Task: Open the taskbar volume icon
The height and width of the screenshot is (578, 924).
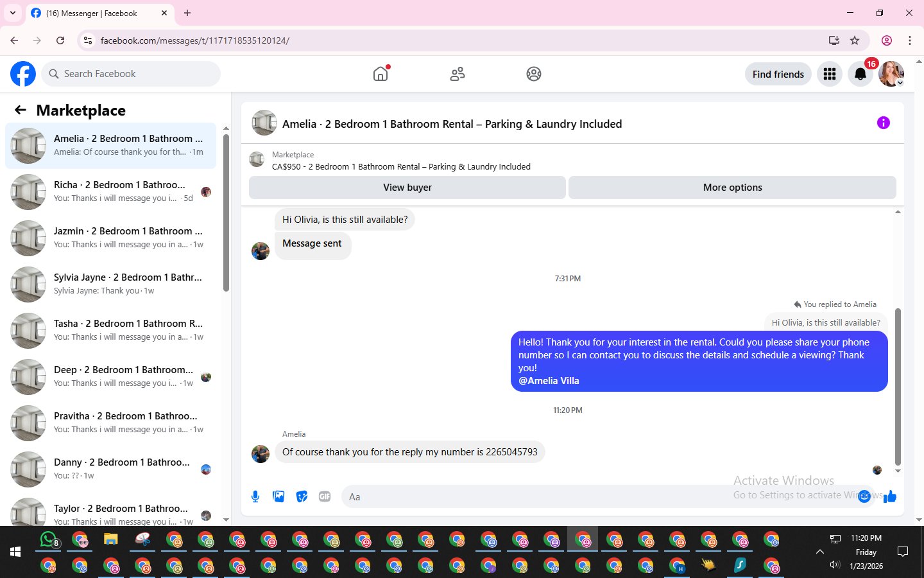Action: (x=835, y=565)
